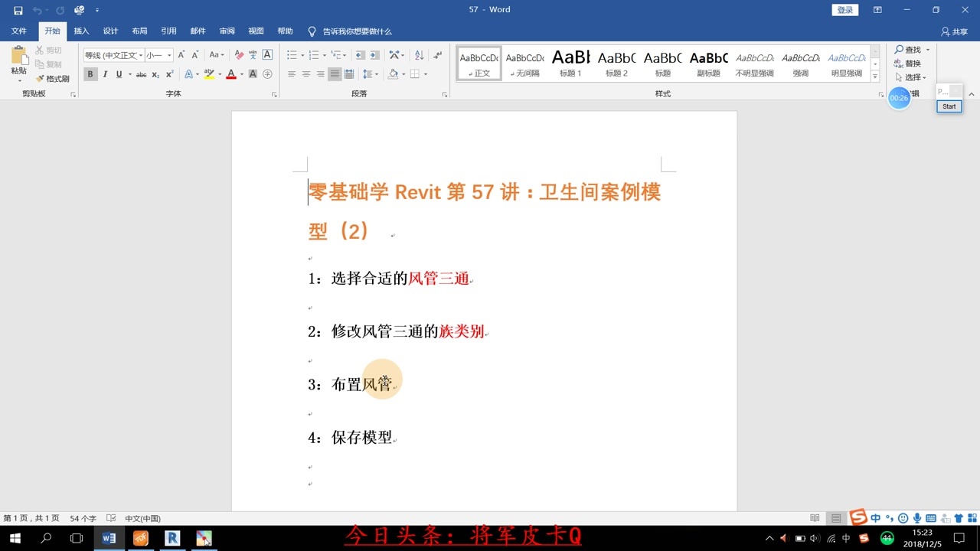Image resolution: width=980 pixels, height=551 pixels.
Task: Click the Start button in recorder widget
Action: [949, 106]
